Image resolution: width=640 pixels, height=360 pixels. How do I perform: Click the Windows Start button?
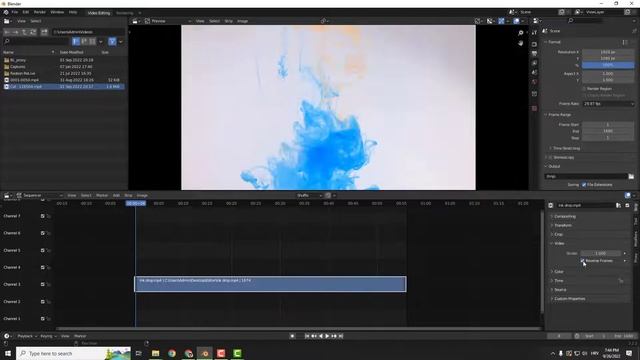(x=8, y=353)
